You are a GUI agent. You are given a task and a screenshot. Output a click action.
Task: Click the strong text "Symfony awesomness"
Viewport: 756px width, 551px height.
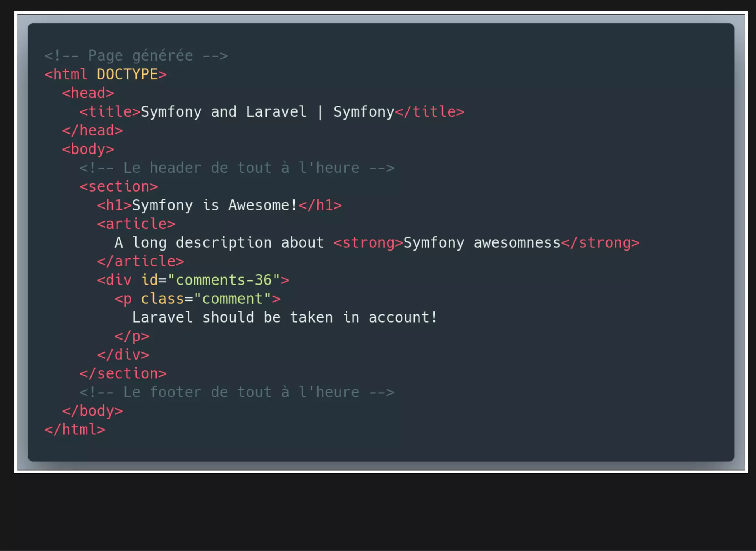pyautogui.click(x=482, y=243)
